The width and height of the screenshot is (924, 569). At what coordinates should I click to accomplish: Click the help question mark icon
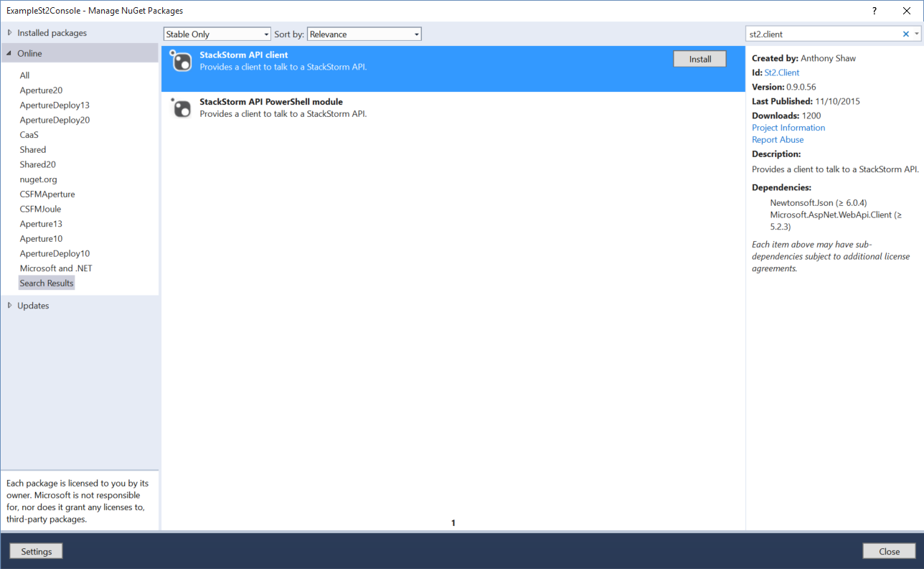pyautogui.click(x=874, y=10)
